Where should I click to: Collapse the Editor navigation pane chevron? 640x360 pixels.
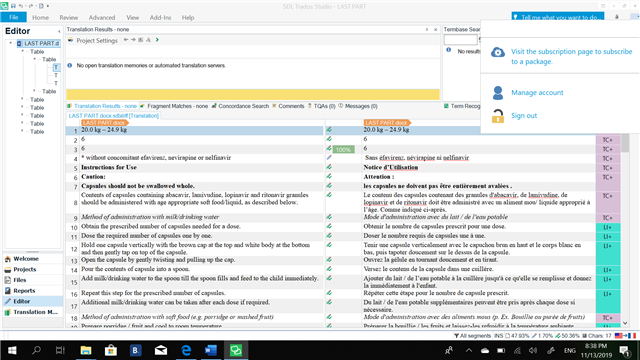(59, 31)
